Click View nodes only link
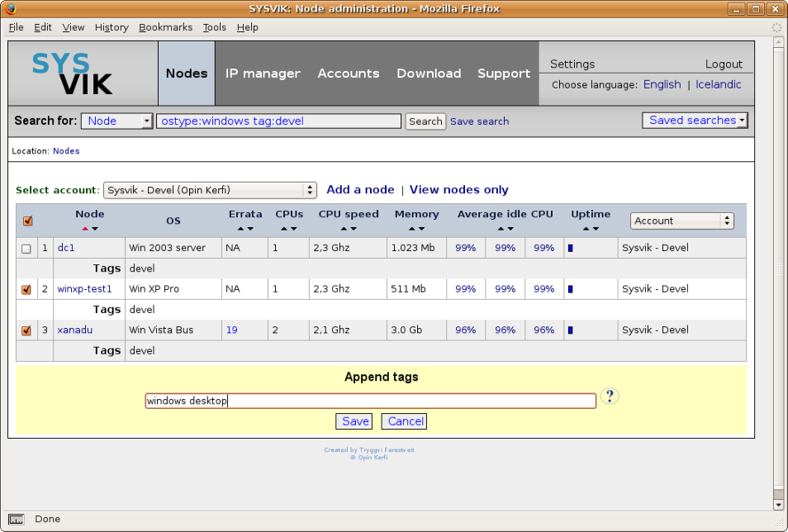 pyautogui.click(x=459, y=190)
